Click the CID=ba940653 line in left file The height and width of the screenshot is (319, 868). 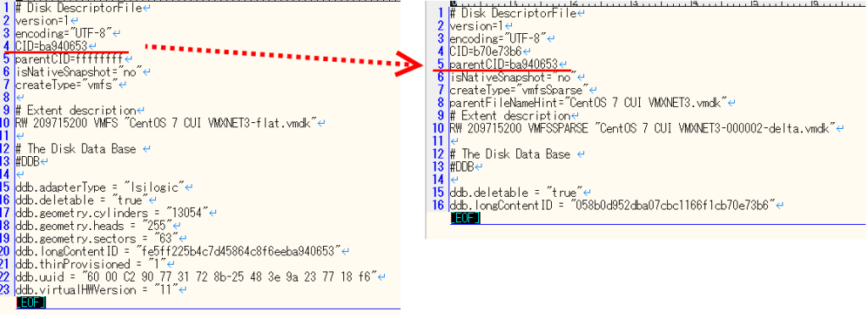[52, 46]
